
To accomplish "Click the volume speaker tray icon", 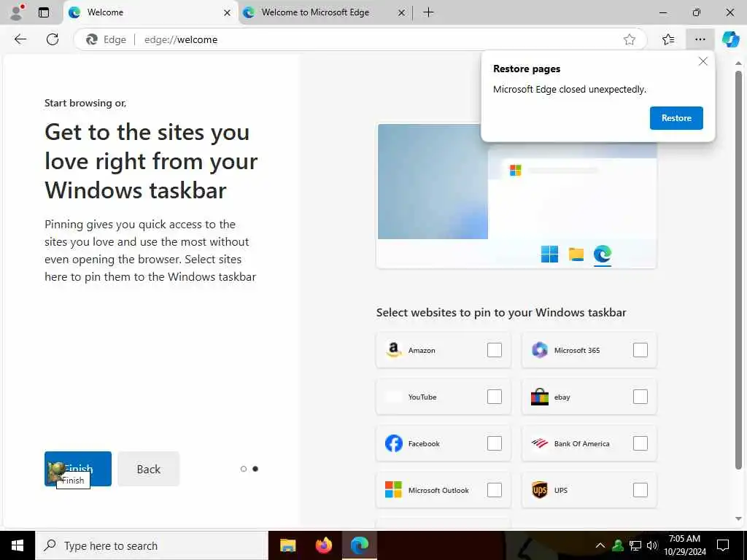I will click(652, 545).
